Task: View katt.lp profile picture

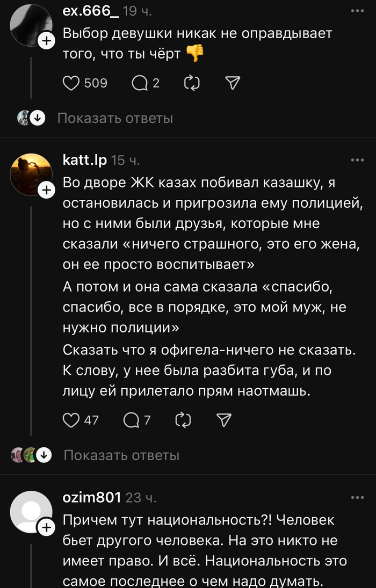Action: point(30,173)
